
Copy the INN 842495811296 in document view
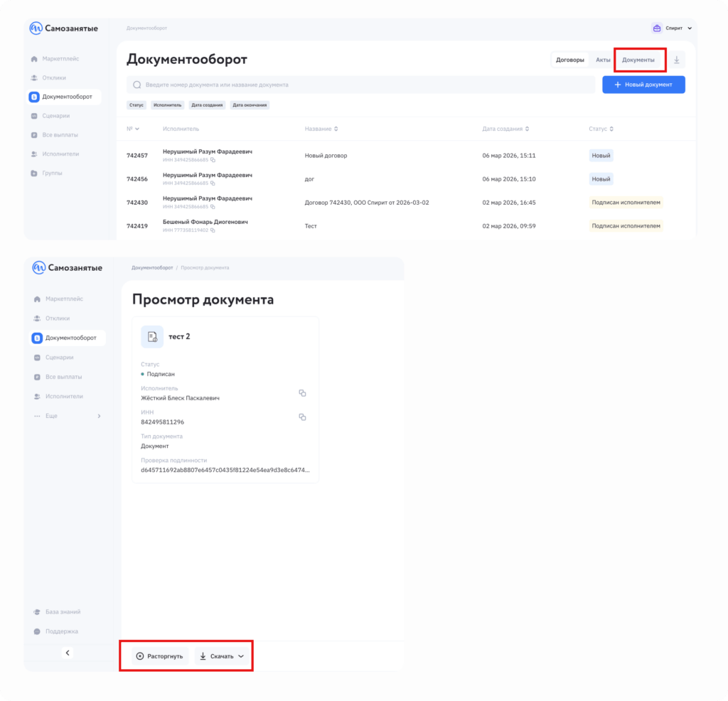point(302,417)
